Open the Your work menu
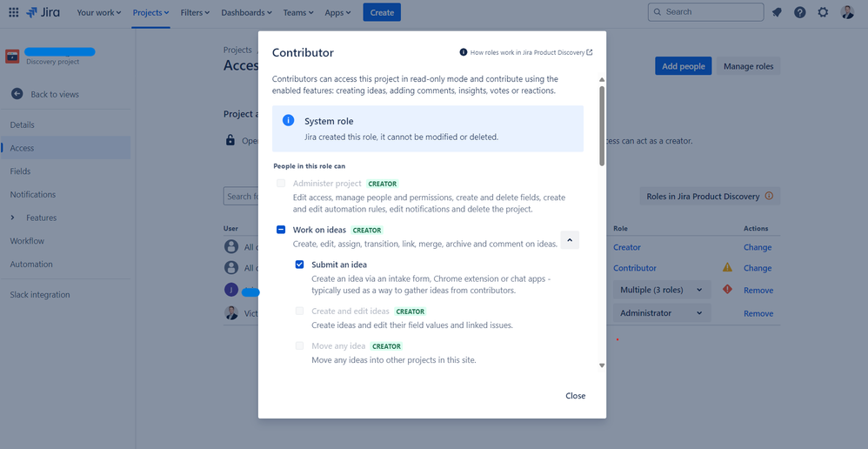The image size is (868, 449). point(99,12)
